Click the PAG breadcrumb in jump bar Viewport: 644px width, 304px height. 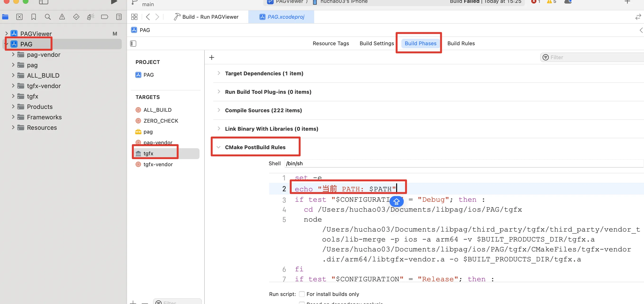141,30
